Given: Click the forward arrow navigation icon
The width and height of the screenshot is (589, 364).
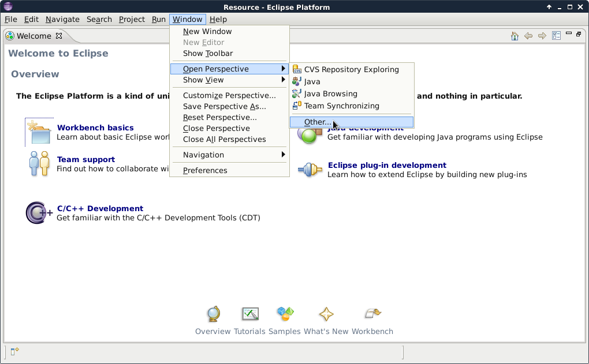Looking at the screenshot, I should pos(542,36).
